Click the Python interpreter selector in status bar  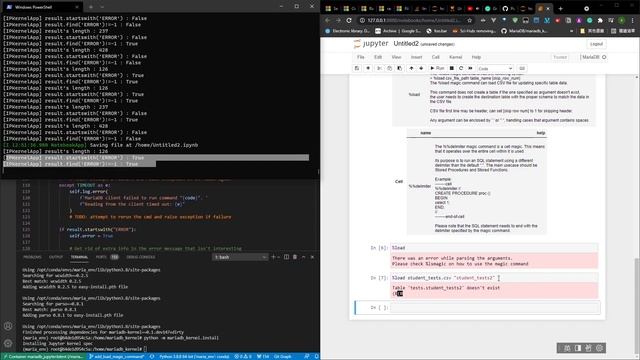pos(194,356)
